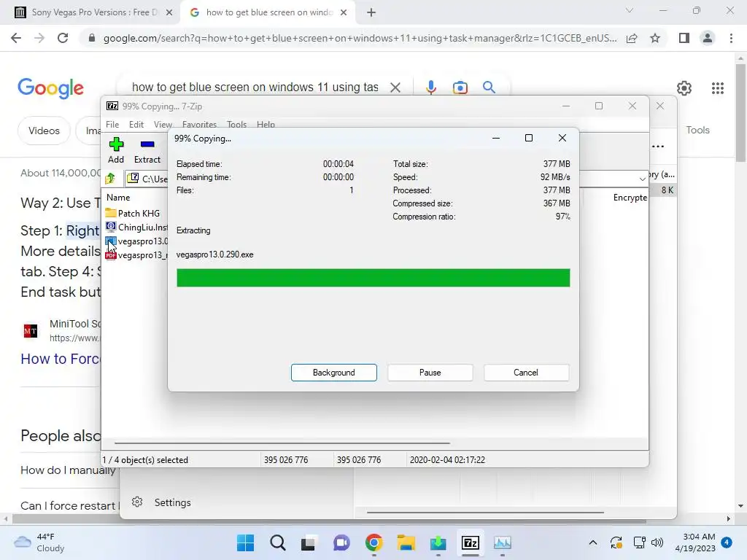The width and height of the screenshot is (747, 560).
Task: Go up one folder in 7-Zip
Action: pos(111,179)
